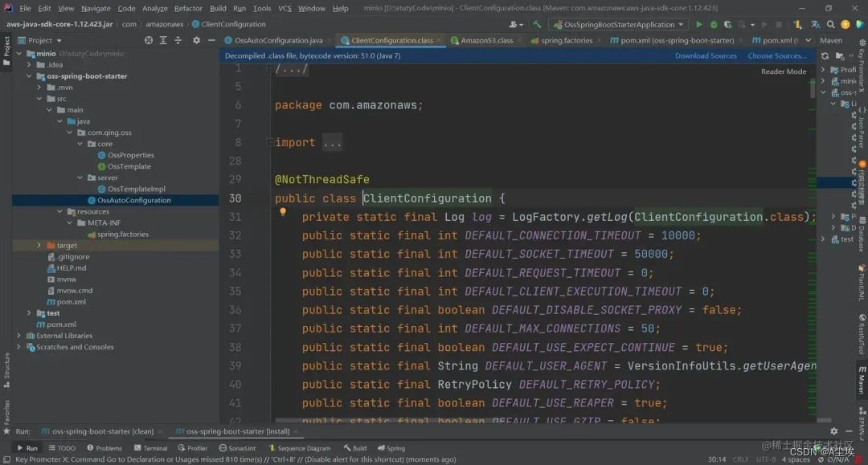Start debugging with the bug icon
The width and height of the screenshot is (868, 465).
[713, 25]
